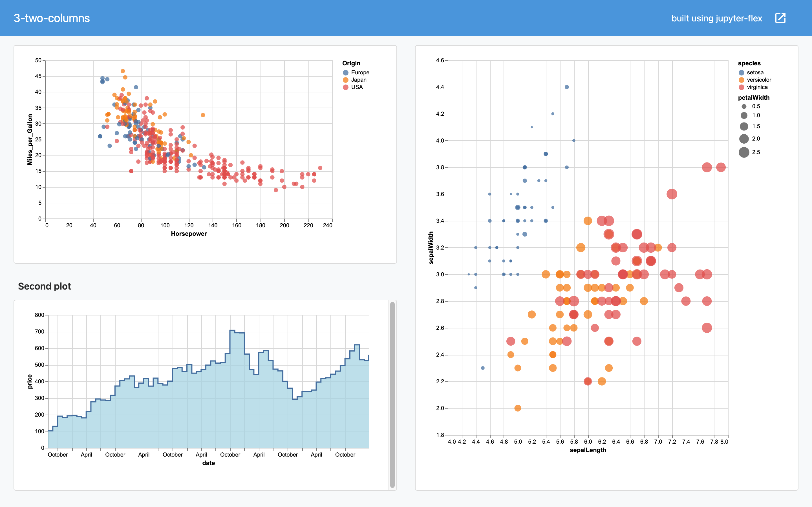Open the external source link icon
812x507 pixels.
pos(780,18)
